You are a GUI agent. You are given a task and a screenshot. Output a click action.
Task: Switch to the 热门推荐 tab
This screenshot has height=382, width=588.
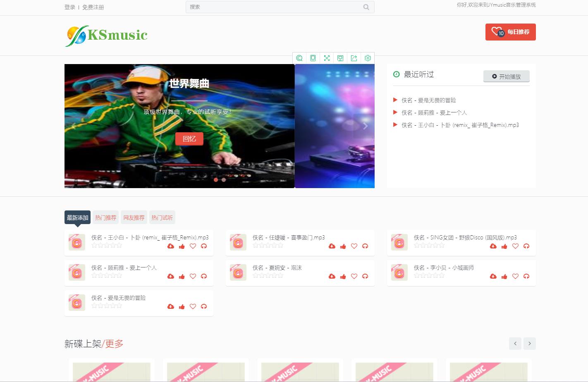tap(106, 217)
